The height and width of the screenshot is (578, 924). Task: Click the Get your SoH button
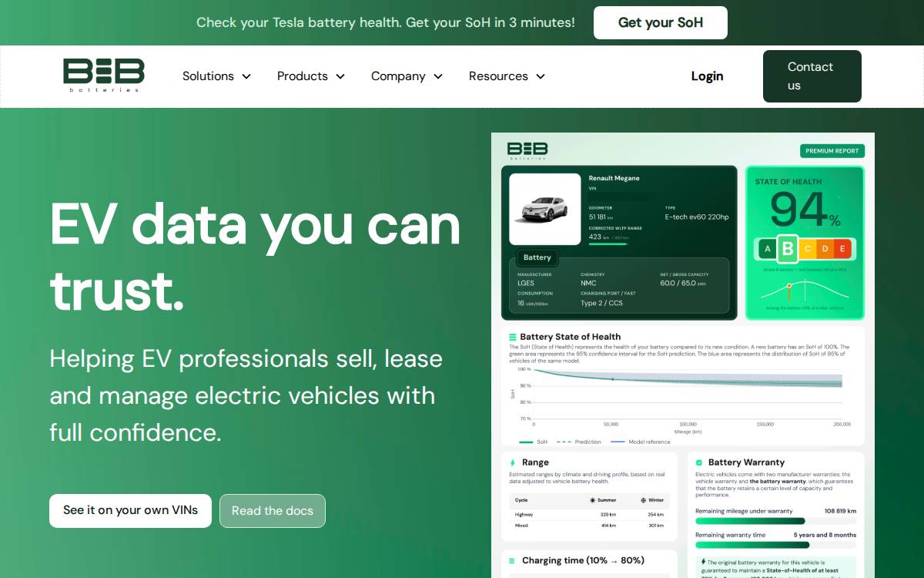click(x=661, y=22)
